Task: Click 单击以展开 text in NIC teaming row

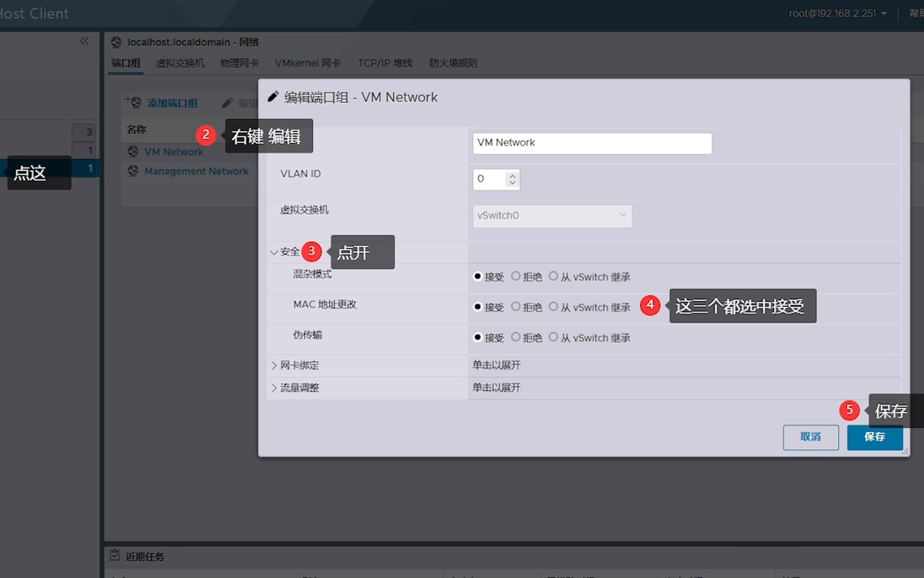Action: (496, 366)
